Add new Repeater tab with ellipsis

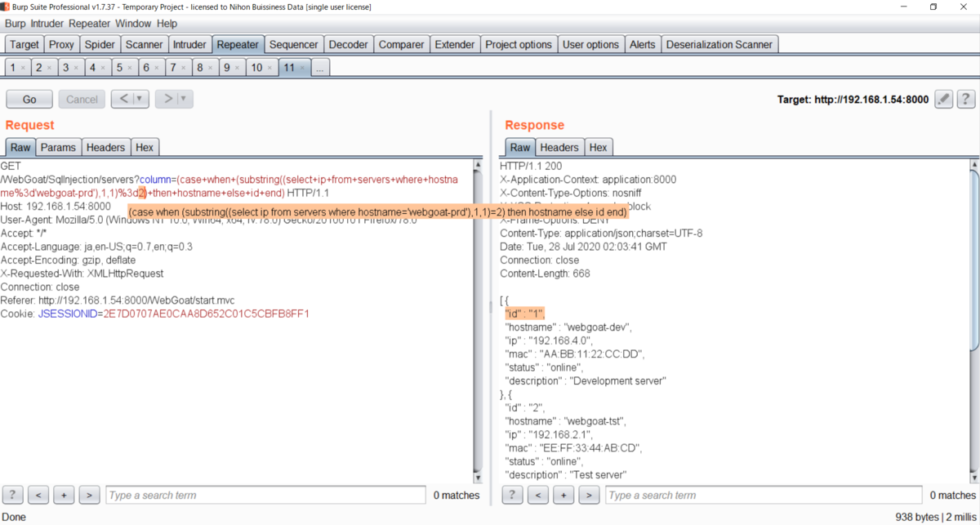320,68
